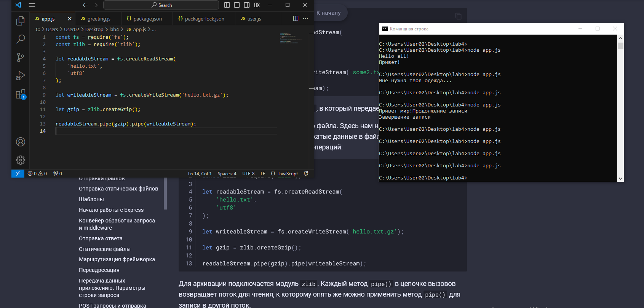Click the command prompt vertical scrollbar thumb

point(621,46)
